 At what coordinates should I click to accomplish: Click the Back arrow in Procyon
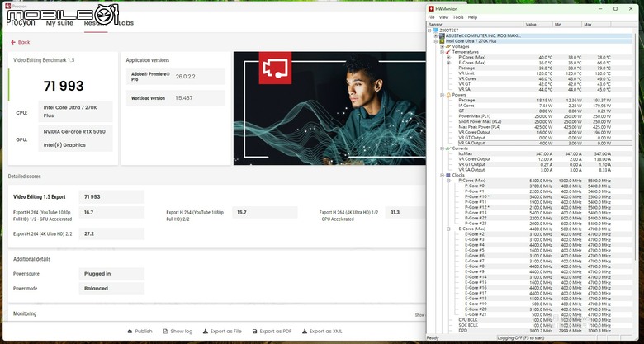pyautogui.click(x=13, y=42)
